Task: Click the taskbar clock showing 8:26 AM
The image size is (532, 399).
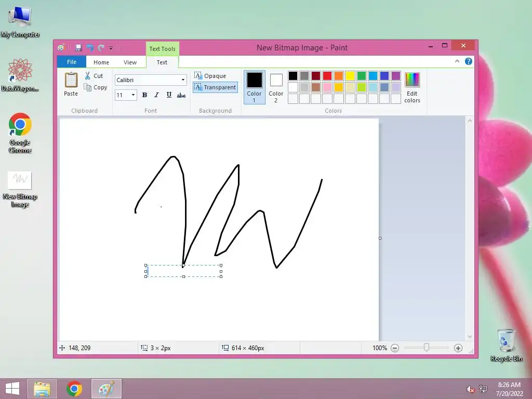Action: (509, 389)
